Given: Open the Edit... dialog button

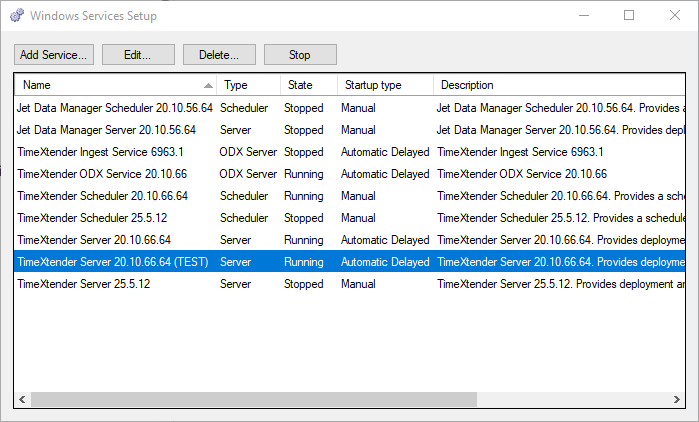Looking at the screenshot, I should pyautogui.click(x=138, y=55).
